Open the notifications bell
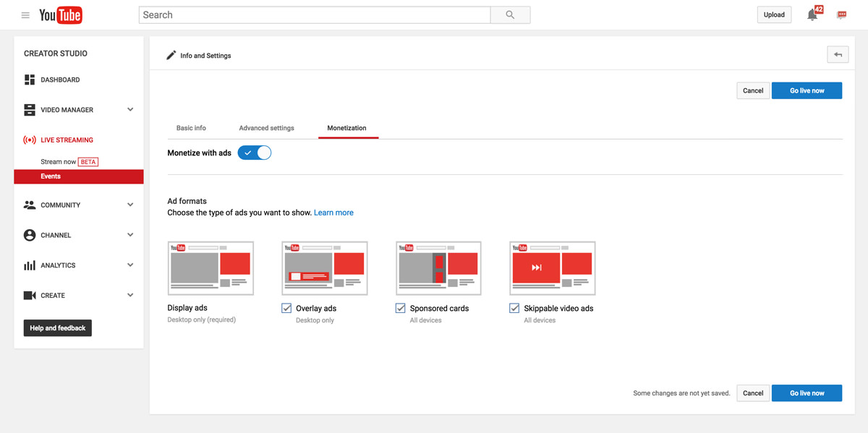868x433 pixels. coord(812,15)
